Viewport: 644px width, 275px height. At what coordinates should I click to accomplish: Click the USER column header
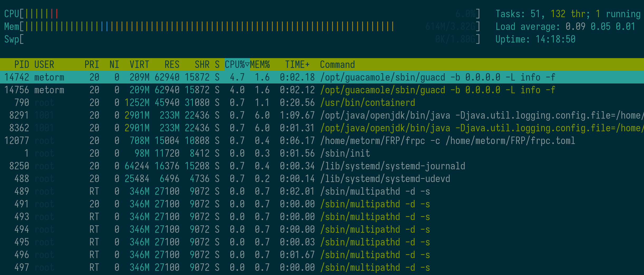[x=44, y=64]
